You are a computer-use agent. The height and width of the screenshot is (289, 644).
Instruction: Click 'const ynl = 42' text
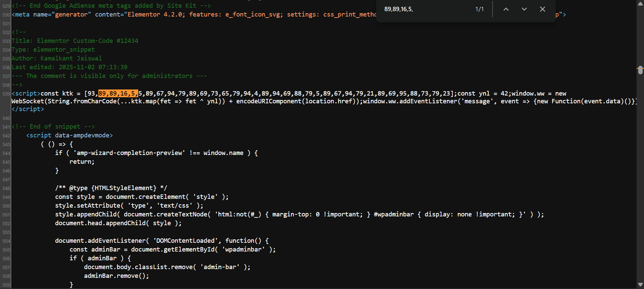click(x=484, y=94)
